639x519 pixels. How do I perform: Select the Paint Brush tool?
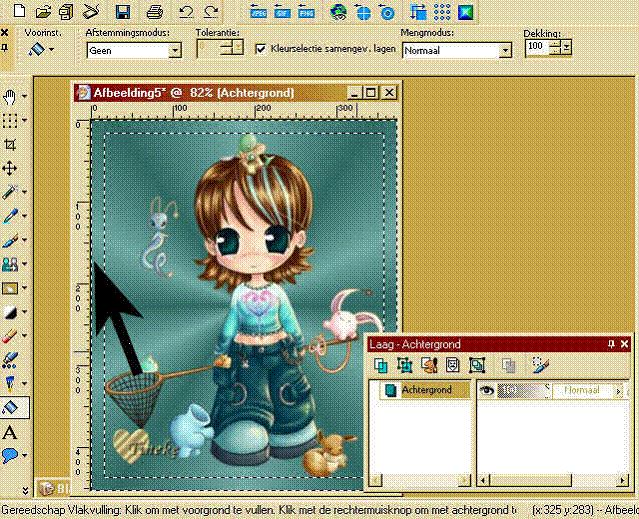pos(10,240)
